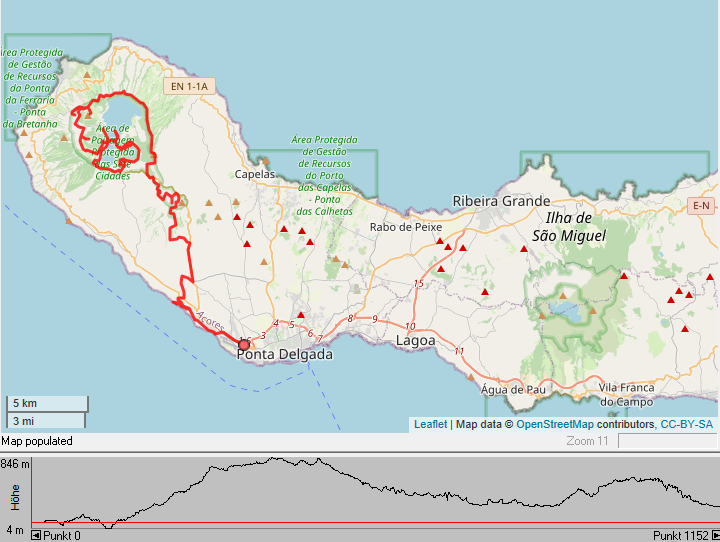Click the 5 km scale bar
This screenshot has width=720, height=542.
(x=47, y=404)
